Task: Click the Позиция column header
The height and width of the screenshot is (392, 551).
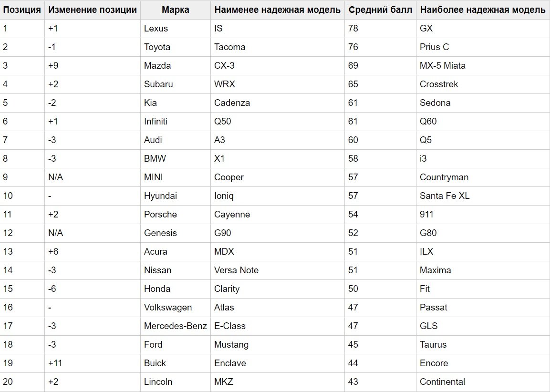Action: [22, 10]
